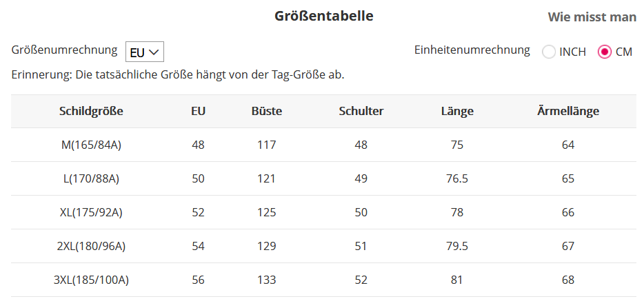644x299 pixels.
Task: Click the Länge value 76.5 cell
Action: click(457, 178)
